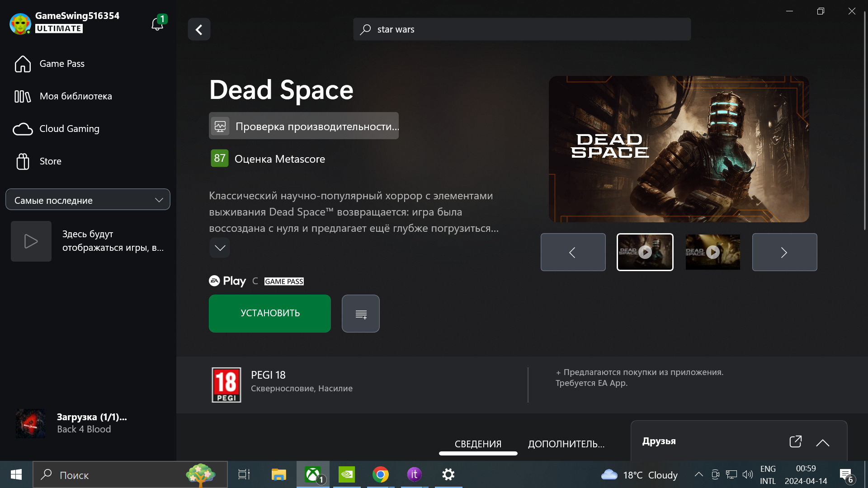Click the notification bell icon
The width and height of the screenshot is (868, 488).
(157, 24)
